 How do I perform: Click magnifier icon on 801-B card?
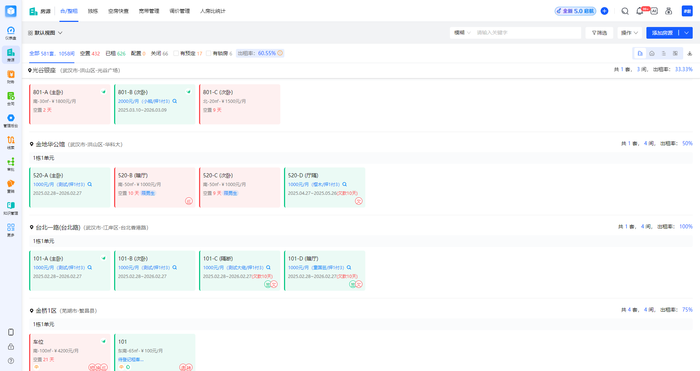pyautogui.click(x=175, y=101)
